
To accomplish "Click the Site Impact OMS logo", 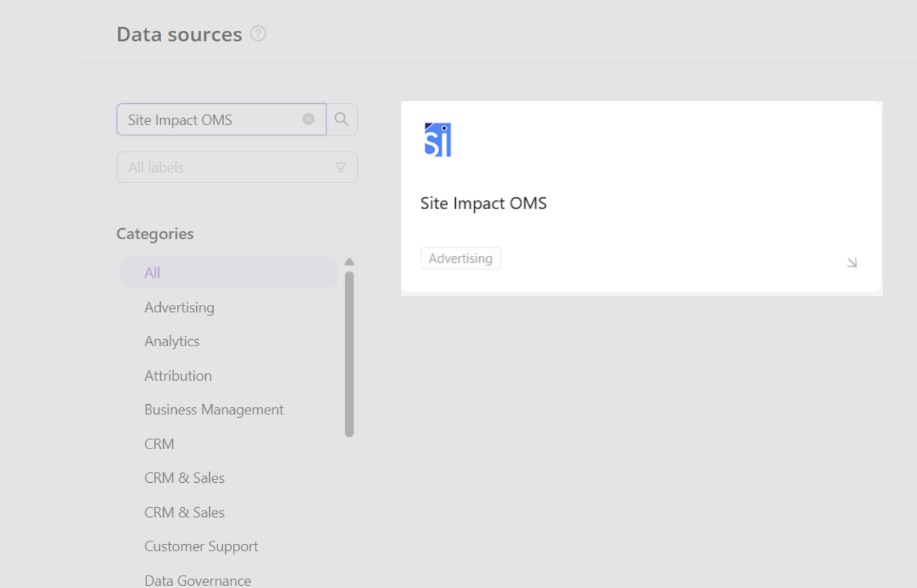I will (x=438, y=140).
